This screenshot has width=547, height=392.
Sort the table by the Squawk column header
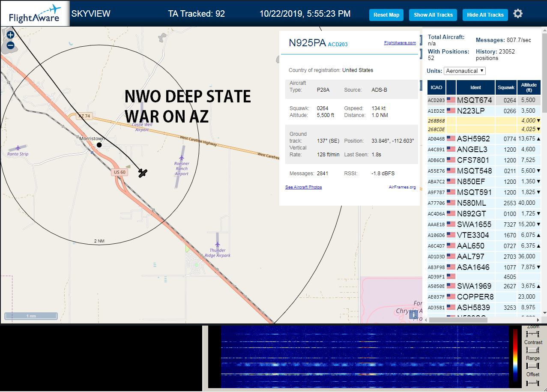tap(506, 87)
